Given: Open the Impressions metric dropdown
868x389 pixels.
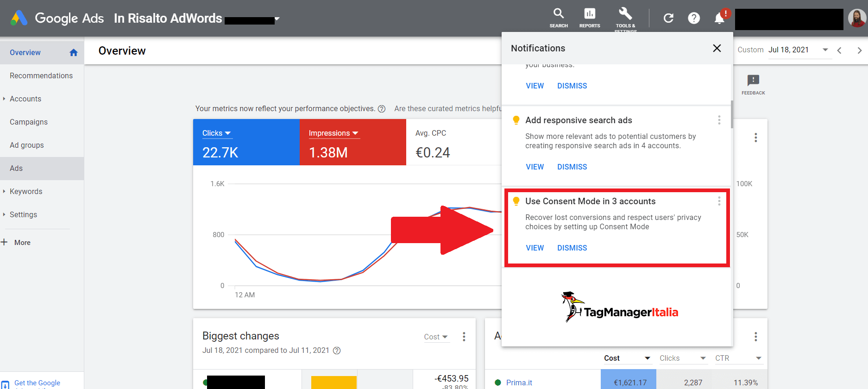Looking at the screenshot, I should 333,133.
